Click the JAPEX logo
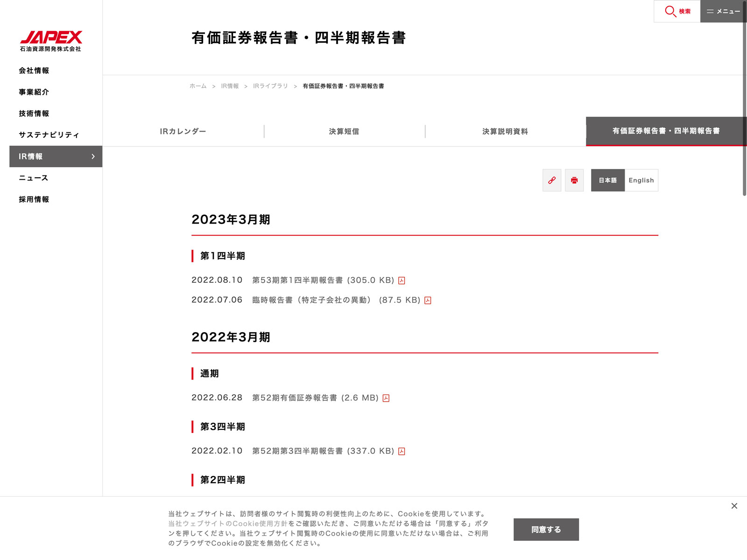Viewport: 747px width, 560px height. coord(51,41)
